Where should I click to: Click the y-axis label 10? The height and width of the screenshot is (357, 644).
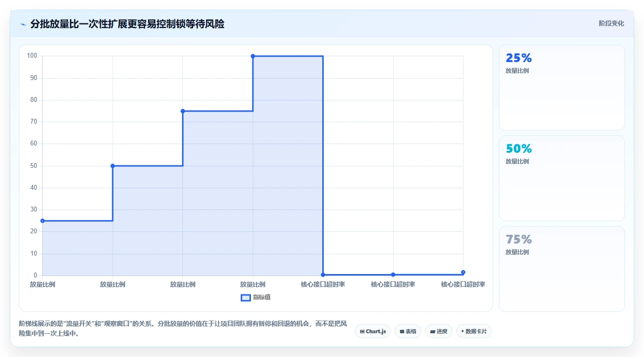[33, 254]
